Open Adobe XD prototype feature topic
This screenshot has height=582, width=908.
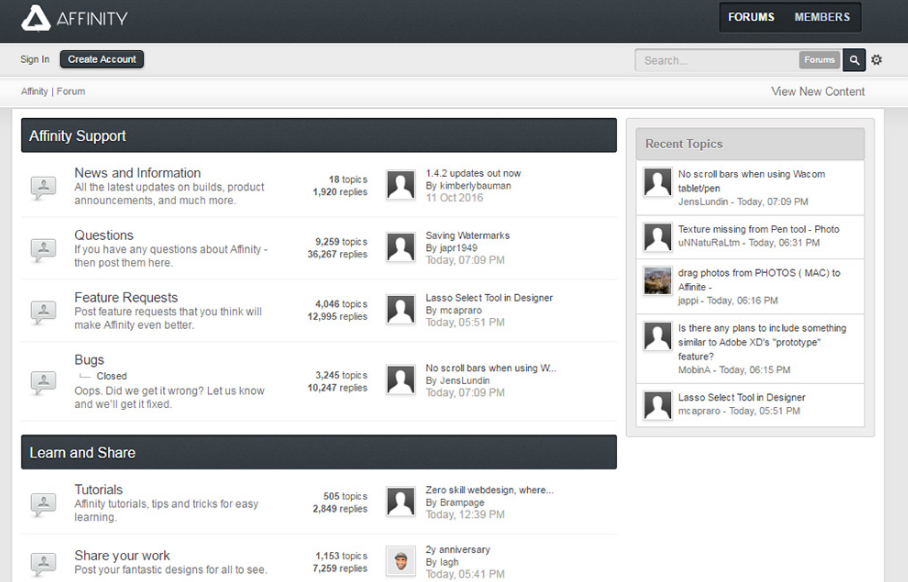(762, 342)
